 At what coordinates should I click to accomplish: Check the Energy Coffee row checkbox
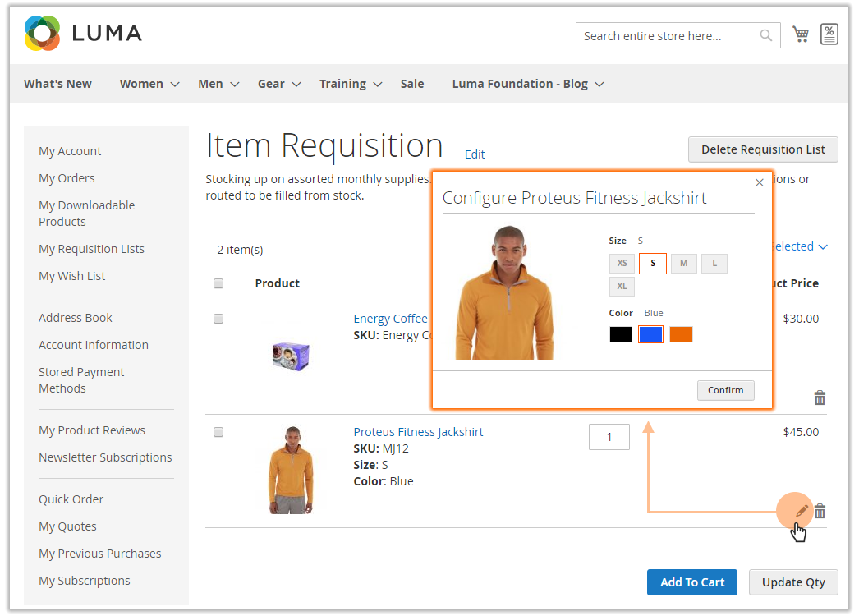click(218, 319)
